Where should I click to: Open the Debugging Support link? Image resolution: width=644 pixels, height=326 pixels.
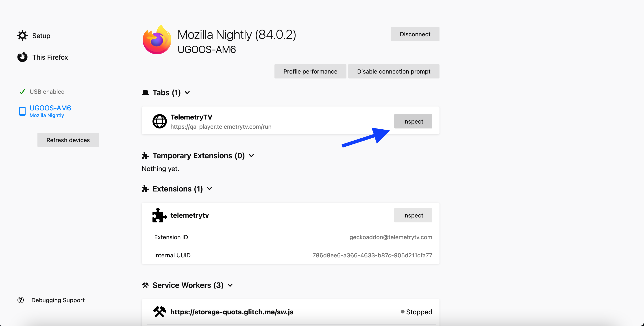[x=58, y=300]
